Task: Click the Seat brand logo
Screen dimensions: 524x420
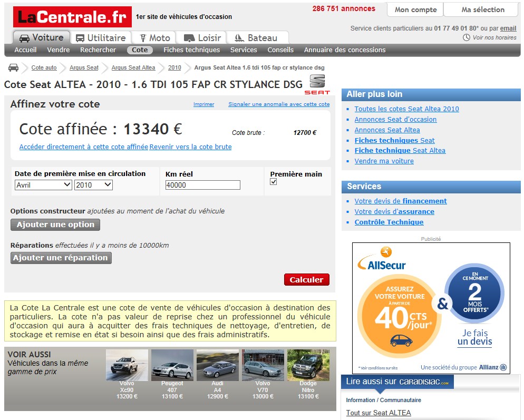Action: [317, 84]
